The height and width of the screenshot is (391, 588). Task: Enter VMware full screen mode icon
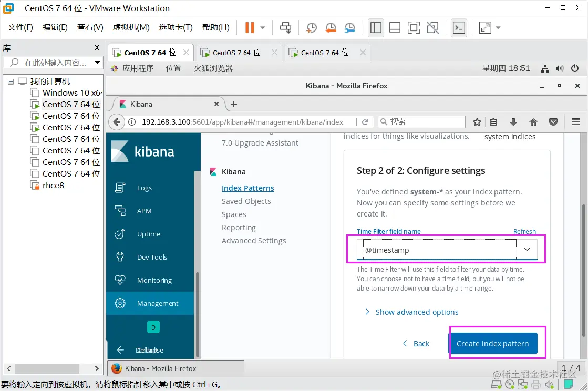click(x=414, y=27)
